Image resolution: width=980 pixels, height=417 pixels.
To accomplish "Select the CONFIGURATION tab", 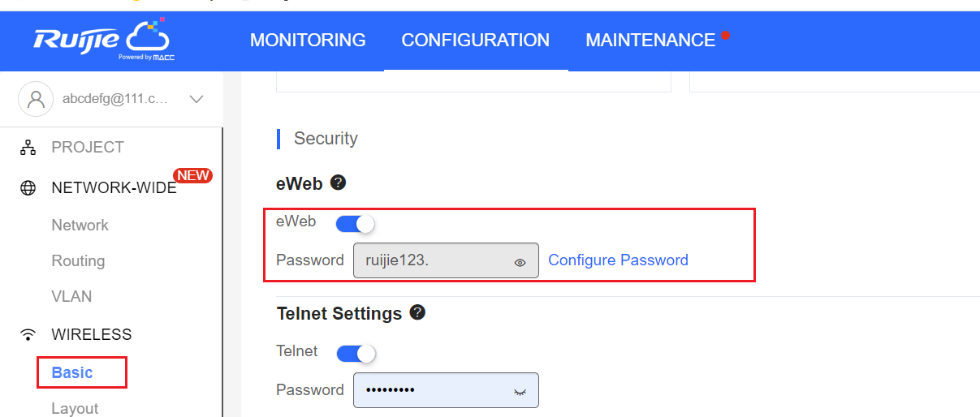I will click(x=476, y=40).
